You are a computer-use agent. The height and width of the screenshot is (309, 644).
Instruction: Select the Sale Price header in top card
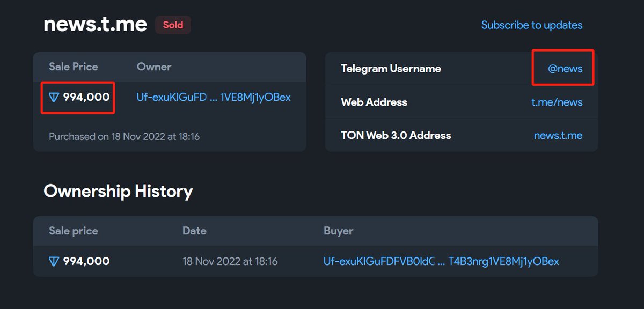click(74, 67)
